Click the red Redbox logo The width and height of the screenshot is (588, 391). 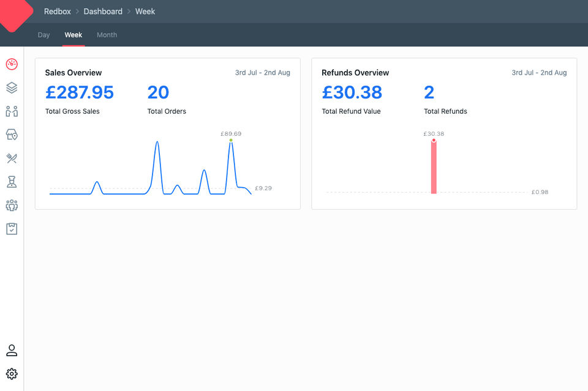[13, 15]
